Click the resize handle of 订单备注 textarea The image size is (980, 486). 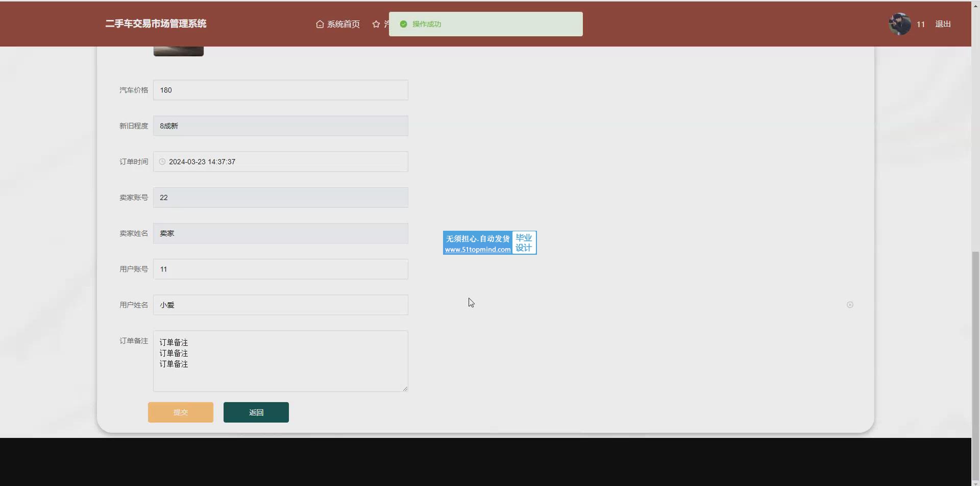pyautogui.click(x=405, y=389)
